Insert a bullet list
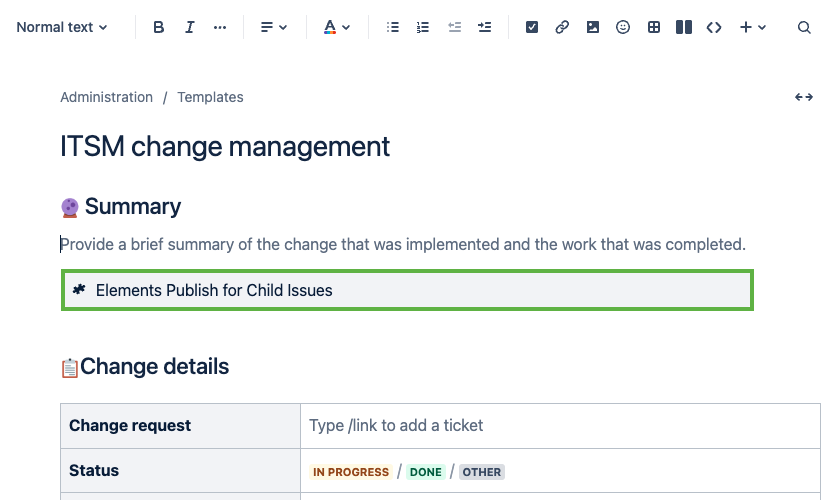Viewport: 839px width, 500px height. pos(393,27)
